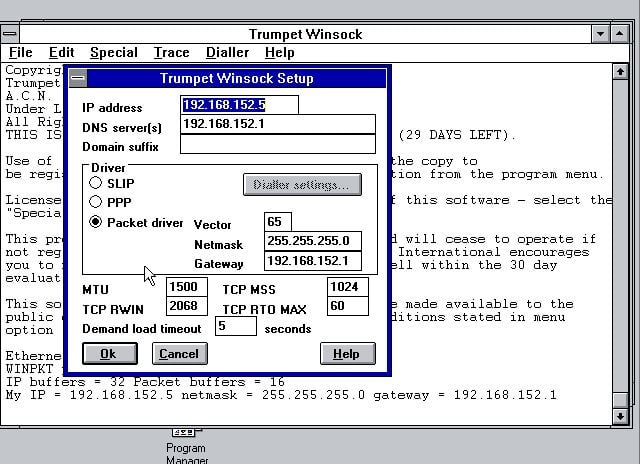Select the SLIP driver radio button

[x=96, y=183]
